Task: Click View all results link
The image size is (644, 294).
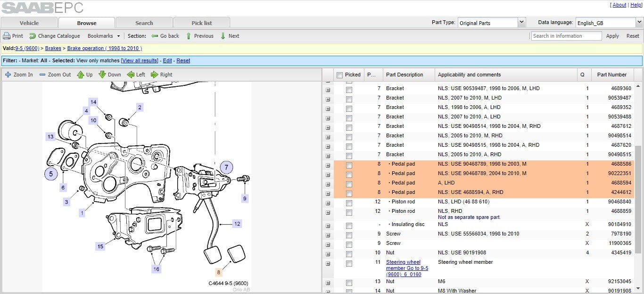Action: point(140,60)
